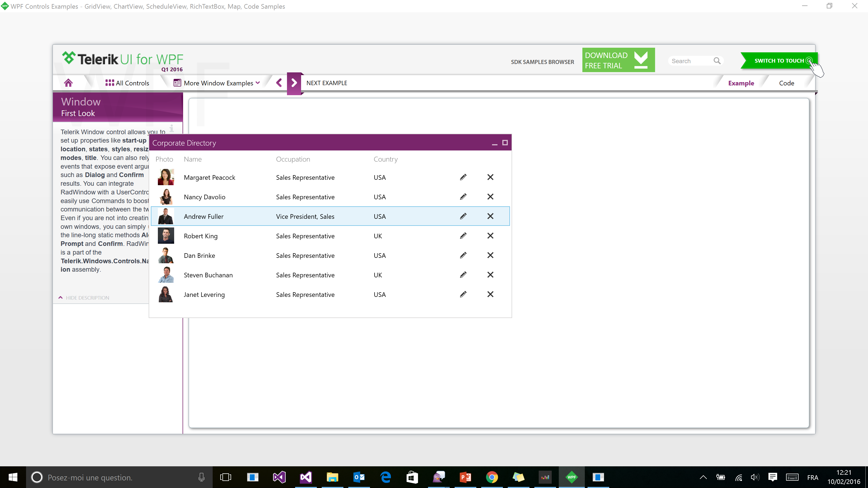868x488 pixels.
Task: Switch to the Code tab
Action: point(786,83)
